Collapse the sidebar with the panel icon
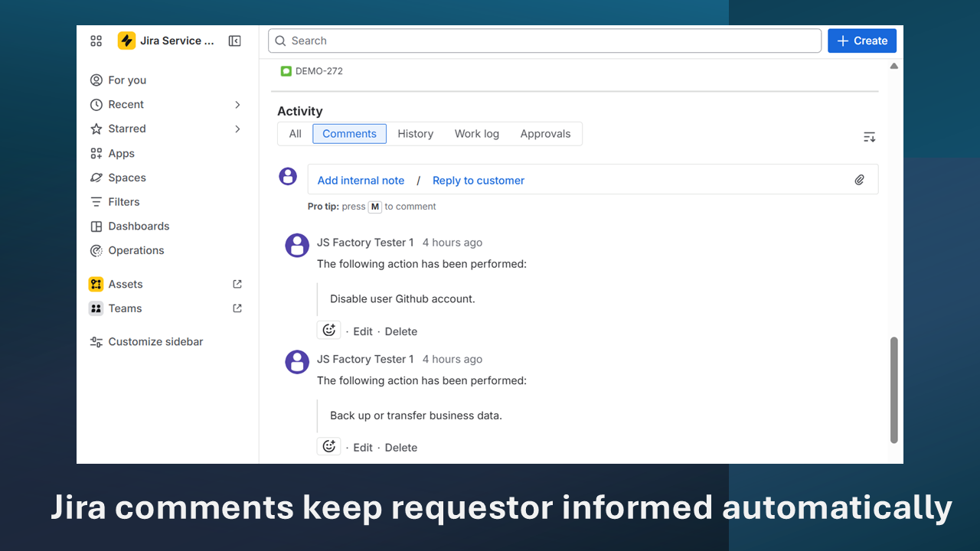 click(x=234, y=41)
